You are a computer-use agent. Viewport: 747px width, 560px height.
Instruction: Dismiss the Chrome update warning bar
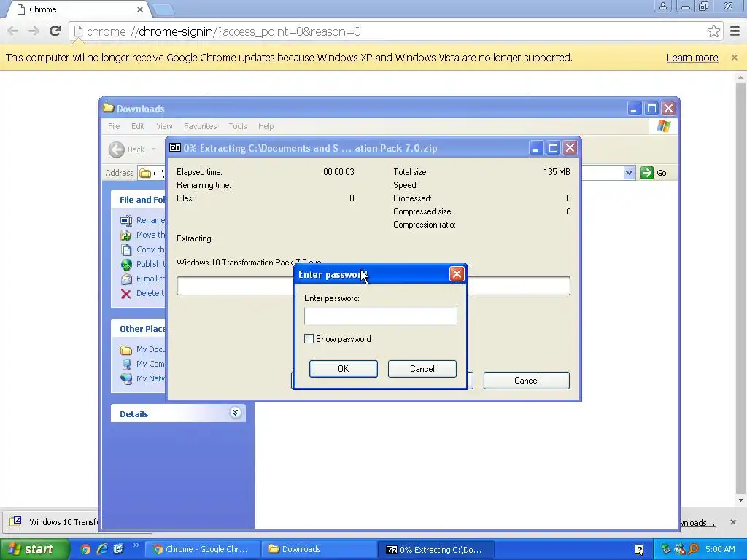tap(734, 57)
